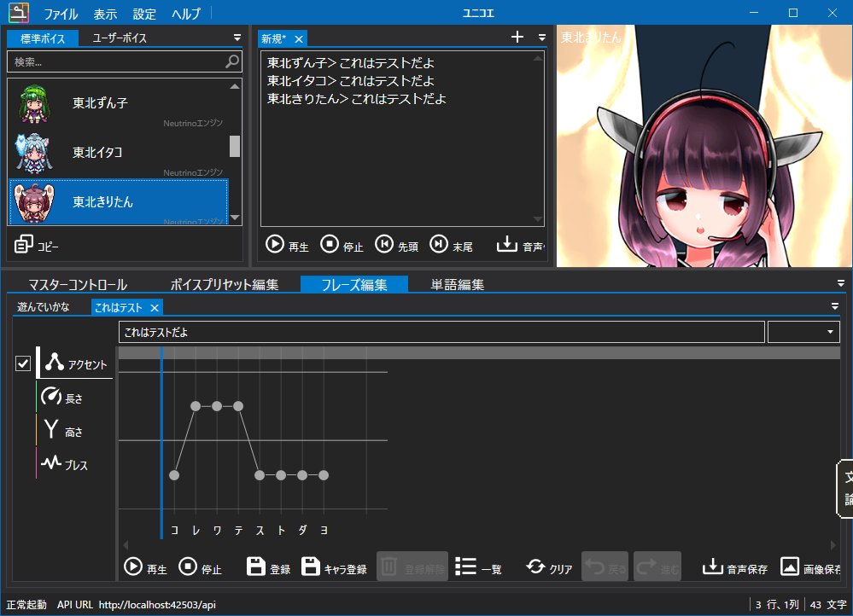Viewport: 853px width, 616px height.
Task: Click the 東北きりたん character portrait image
Action: tap(704, 146)
